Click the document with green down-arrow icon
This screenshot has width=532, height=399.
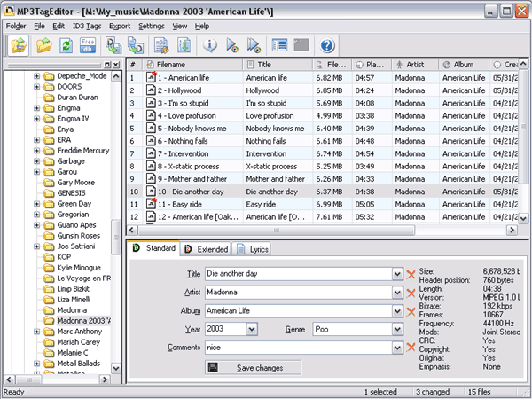pos(184,45)
